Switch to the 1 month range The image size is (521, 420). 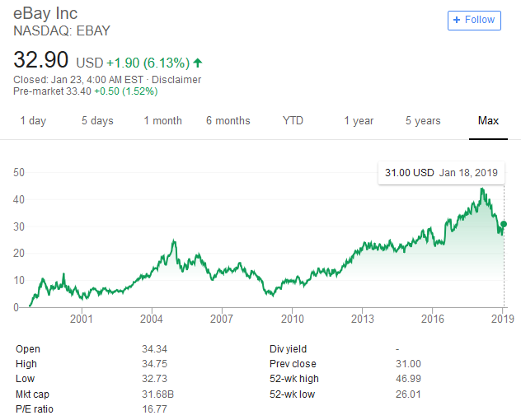pyautogui.click(x=163, y=121)
